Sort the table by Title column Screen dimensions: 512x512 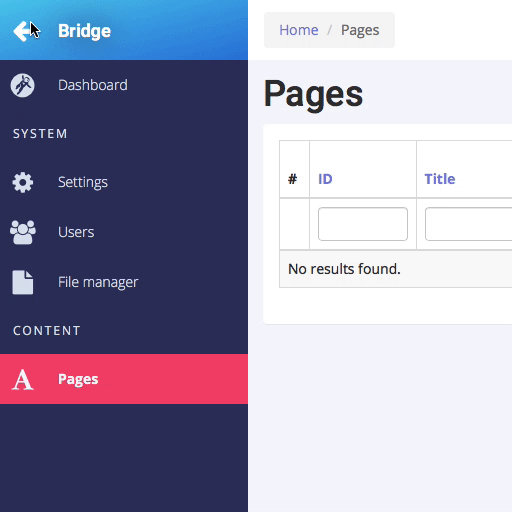440,179
